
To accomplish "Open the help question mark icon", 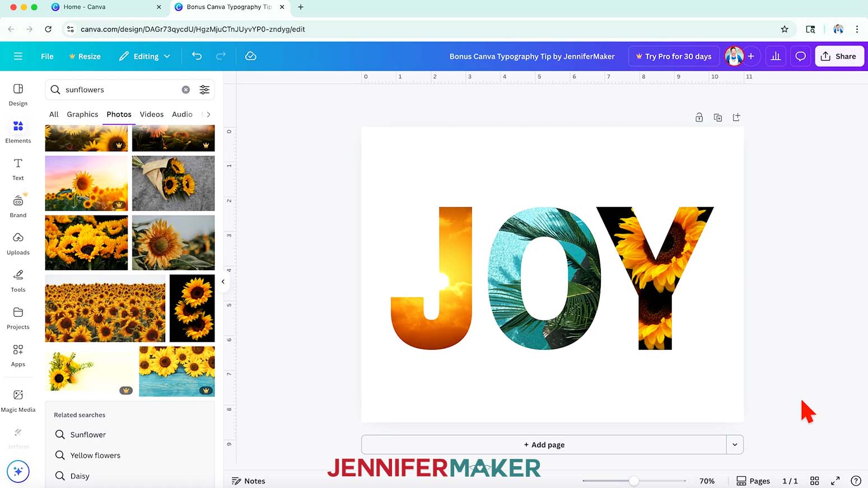I will 856,481.
